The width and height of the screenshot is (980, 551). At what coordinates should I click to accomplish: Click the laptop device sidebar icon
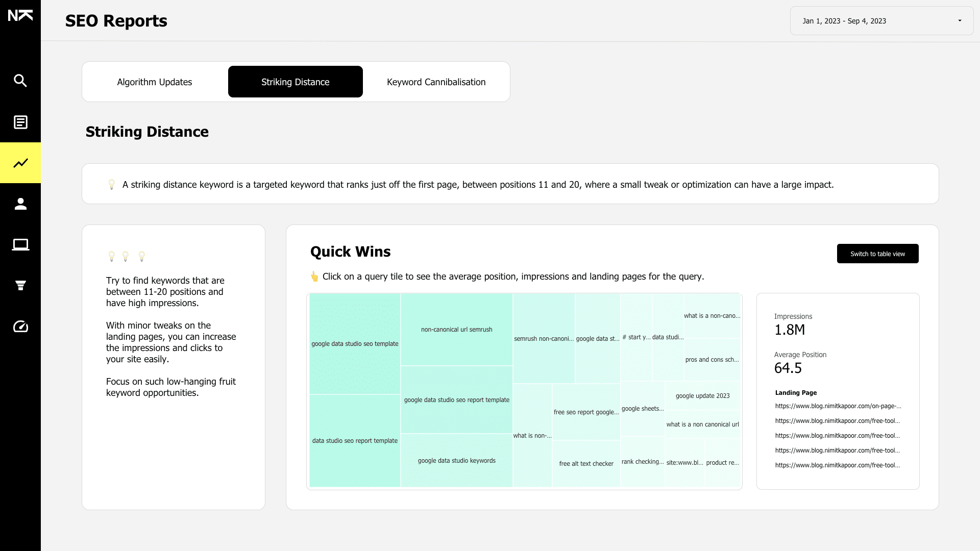pyautogui.click(x=20, y=245)
